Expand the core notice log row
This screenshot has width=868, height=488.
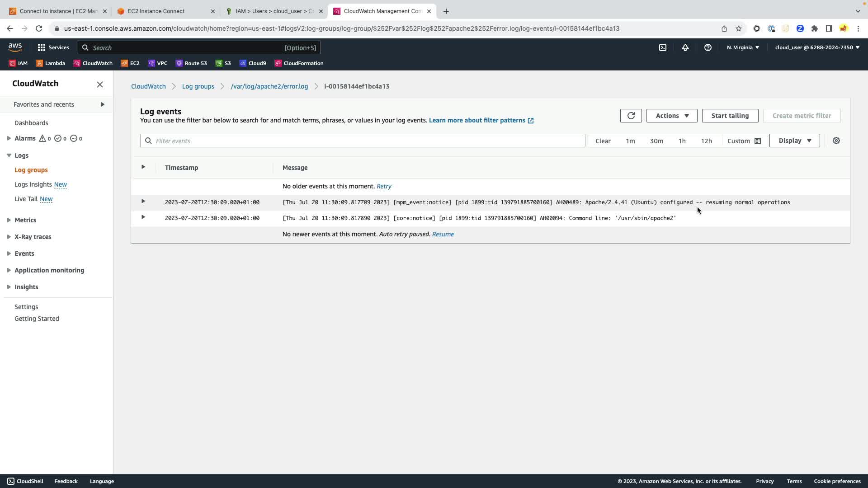(143, 217)
